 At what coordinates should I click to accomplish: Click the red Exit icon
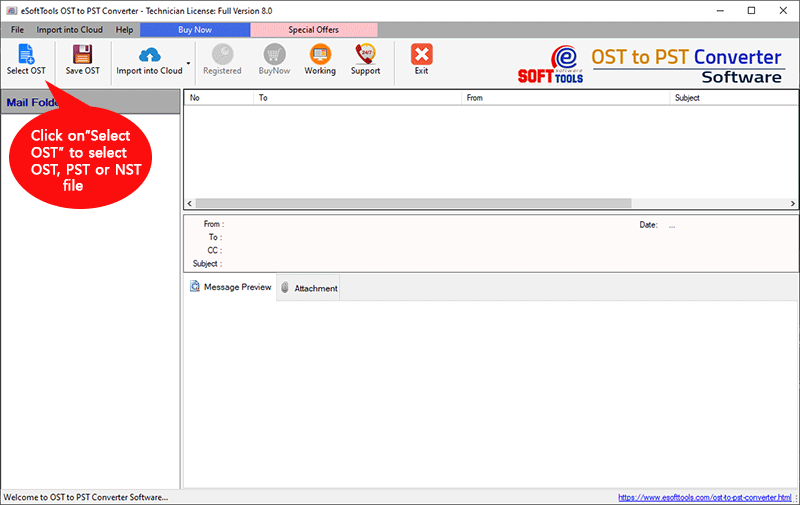click(x=421, y=55)
